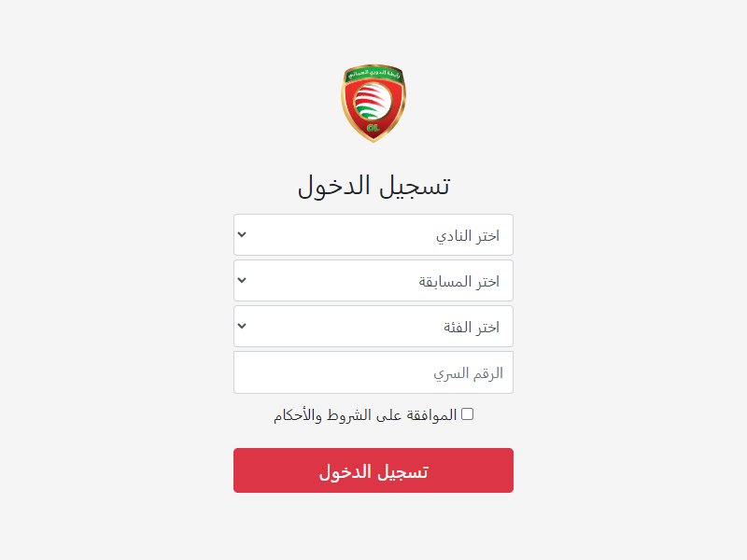
Task: Click the competition dropdown chevron arrow
Action: pyautogui.click(x=242, y=280)
